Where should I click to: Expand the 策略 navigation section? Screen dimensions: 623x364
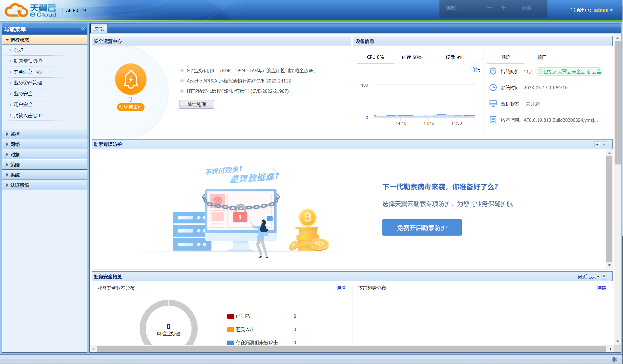(15, 164)
